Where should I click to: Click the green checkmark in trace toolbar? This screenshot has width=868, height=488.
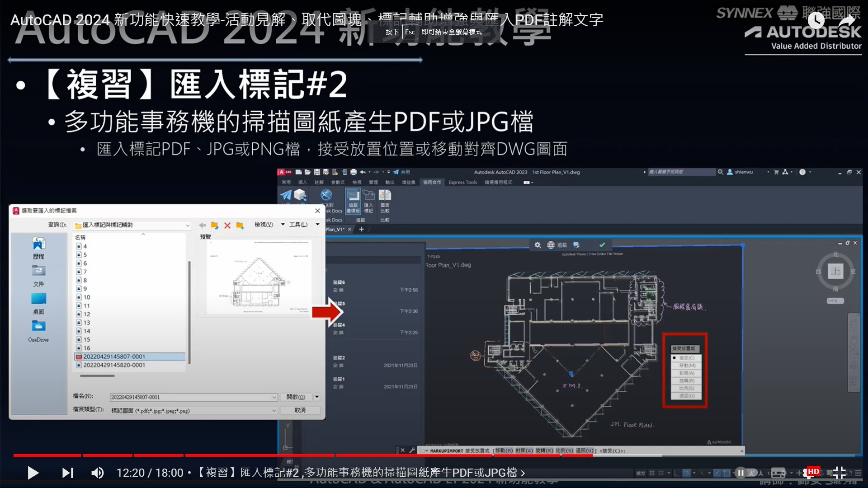pos(602,245)
